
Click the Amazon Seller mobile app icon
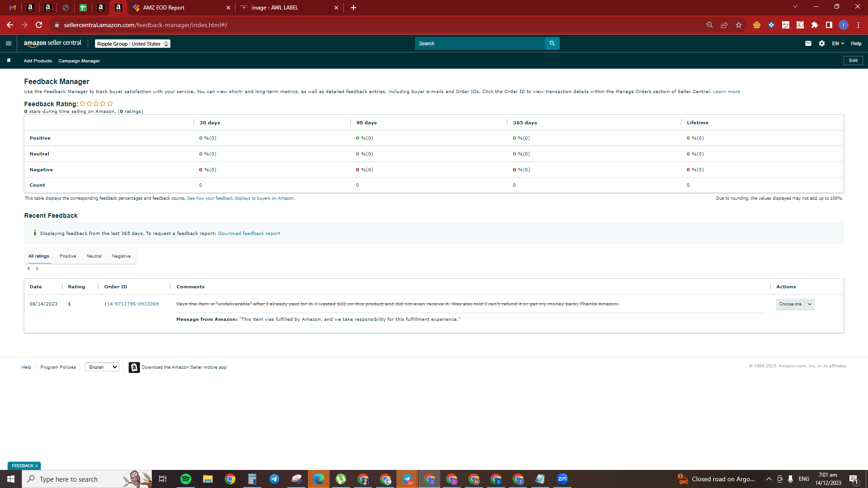pyautogui.click(x=134, y=367)
